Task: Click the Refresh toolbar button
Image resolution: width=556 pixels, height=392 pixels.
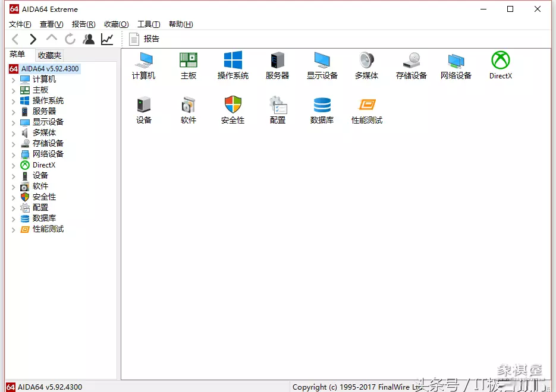Action: [x=70, y=39]
